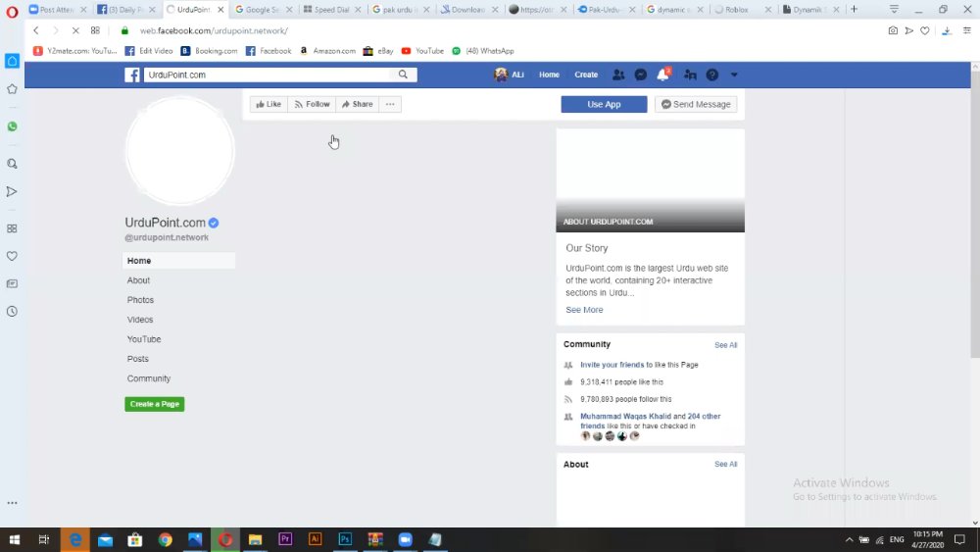Screen dimensions: 980x552
Task: Stop page loading with X button
Action: 75,30
